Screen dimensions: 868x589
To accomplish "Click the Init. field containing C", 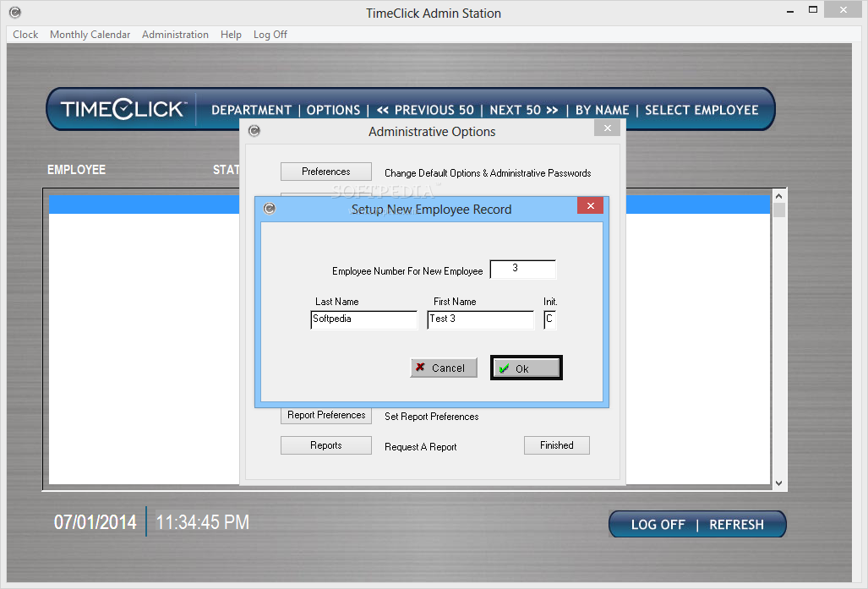I will click(x=549, y=319).
